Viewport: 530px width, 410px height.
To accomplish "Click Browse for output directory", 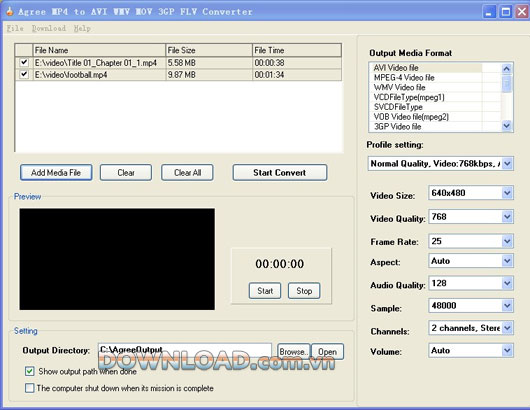I will pyautogui.click(x=293, y=352).
